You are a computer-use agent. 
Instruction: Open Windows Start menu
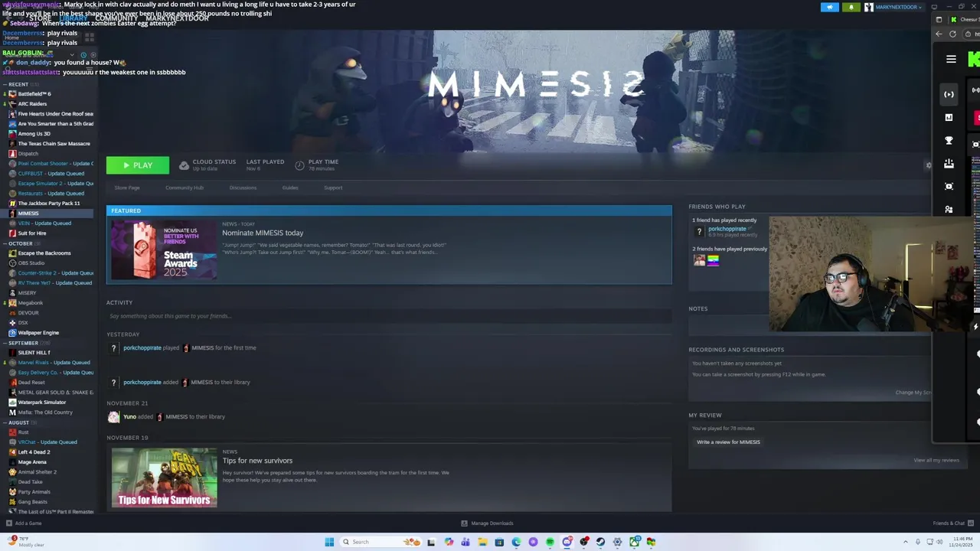pos(329,542)
